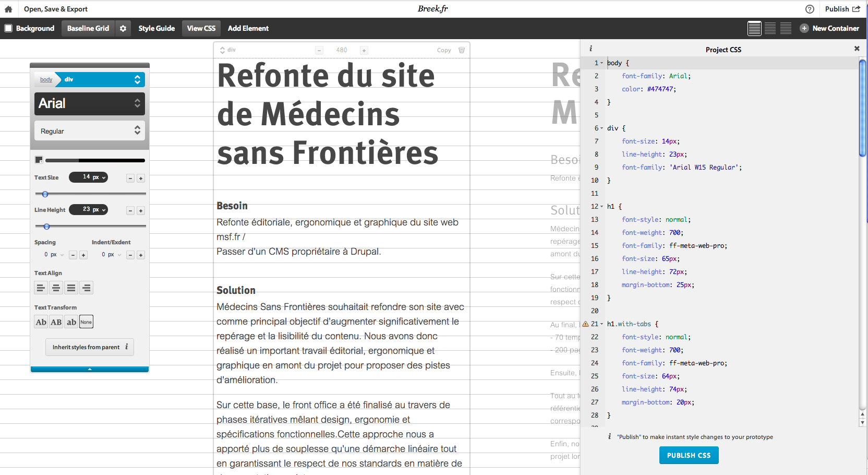
Task: Open the container div tag selector
Action: click(228, 50)
